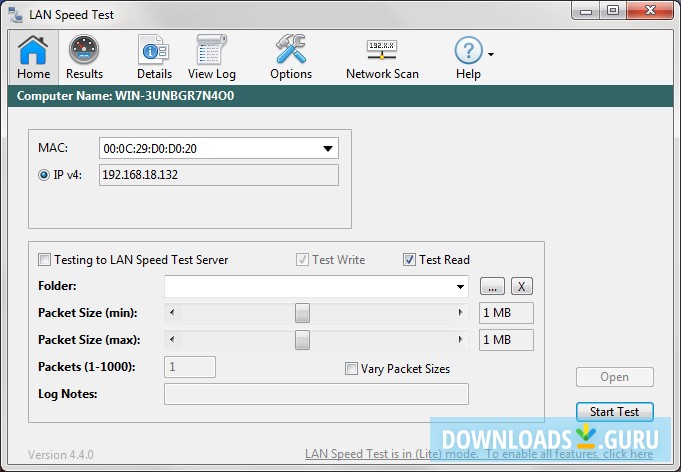Click the Start Test button
Viewport: 681px width, 472px height.
[x=615, y=412]
